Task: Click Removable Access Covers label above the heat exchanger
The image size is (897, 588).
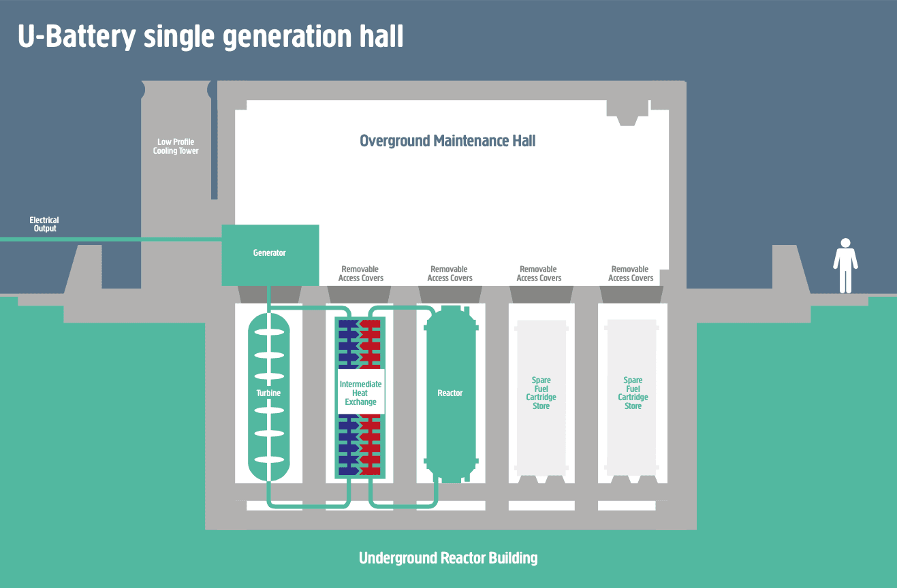Action: [361, 274]
